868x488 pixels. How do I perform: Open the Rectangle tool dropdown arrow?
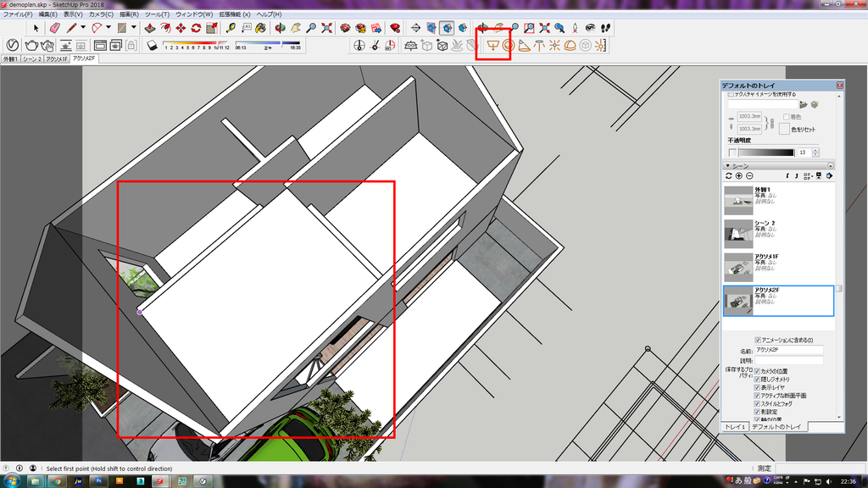point(133,28)
